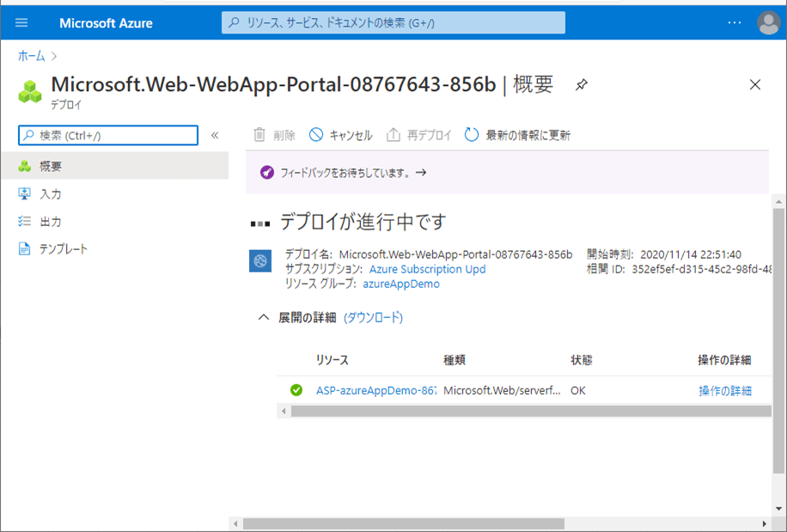Click the ダウンロード link
The height and width of the screenshot is (532, 787).
(x=373, y=317)
